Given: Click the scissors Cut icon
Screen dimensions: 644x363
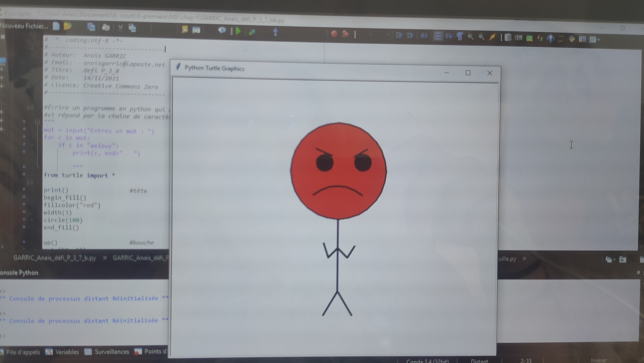Looking at the screenshot, I should click(120, 28).
